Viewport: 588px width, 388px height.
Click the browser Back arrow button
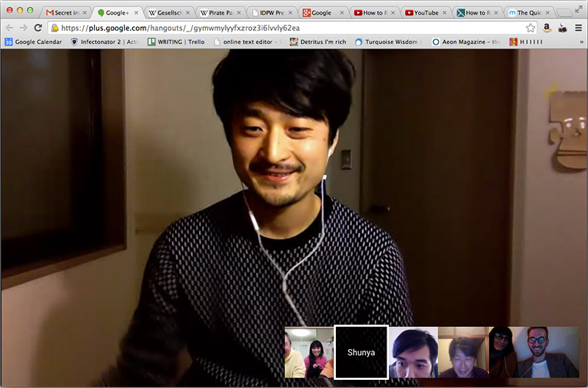[9, 28]
